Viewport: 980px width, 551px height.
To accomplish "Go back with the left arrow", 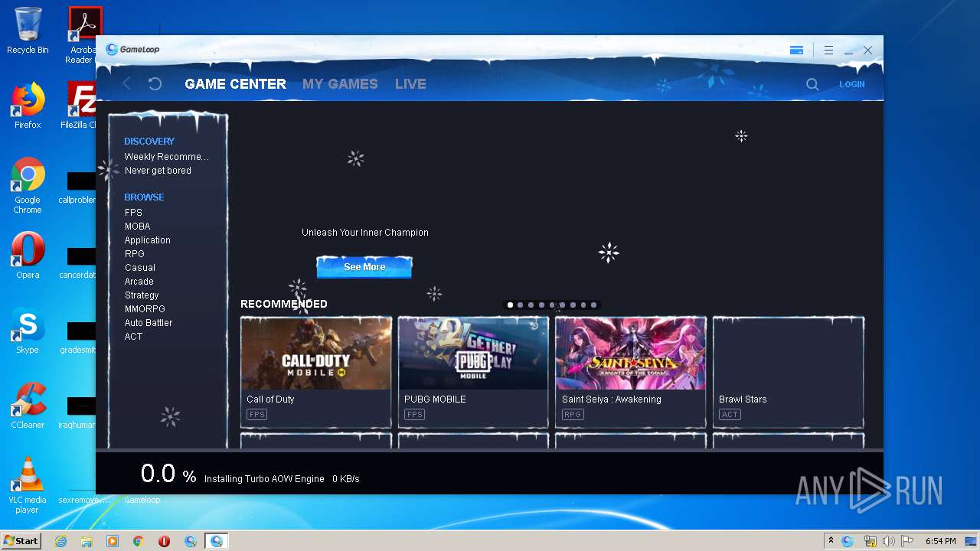I will coord(127,84).
